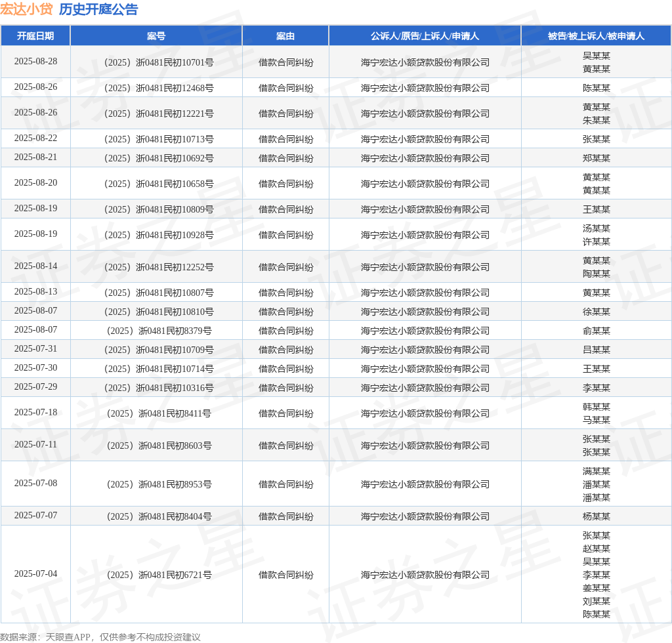Select case number (2025)浙0481民初10658号
The height and width of the screenshot is (643, 672).
click(159, 184)
